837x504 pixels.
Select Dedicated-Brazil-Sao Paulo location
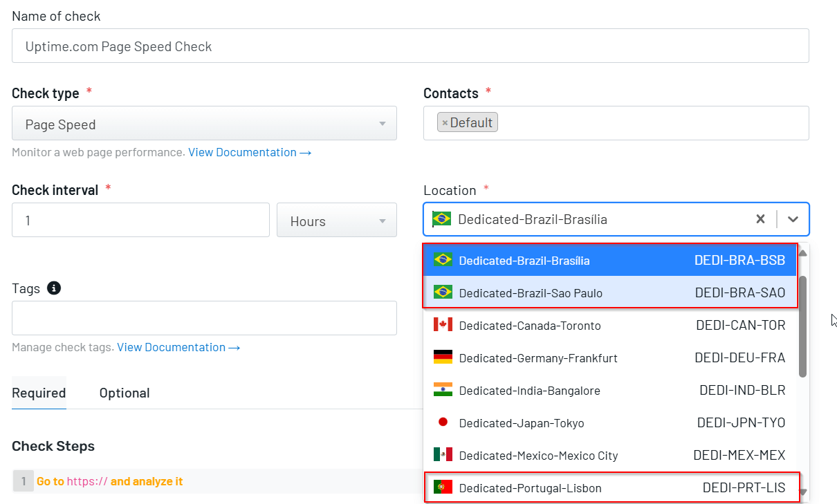[x=609, y=292]
